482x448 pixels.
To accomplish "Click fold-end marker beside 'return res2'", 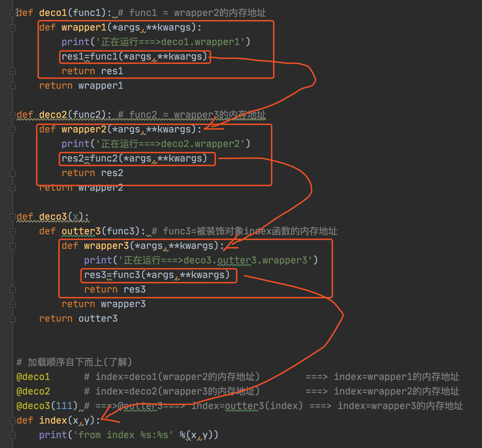I will [x=13, y=173].
